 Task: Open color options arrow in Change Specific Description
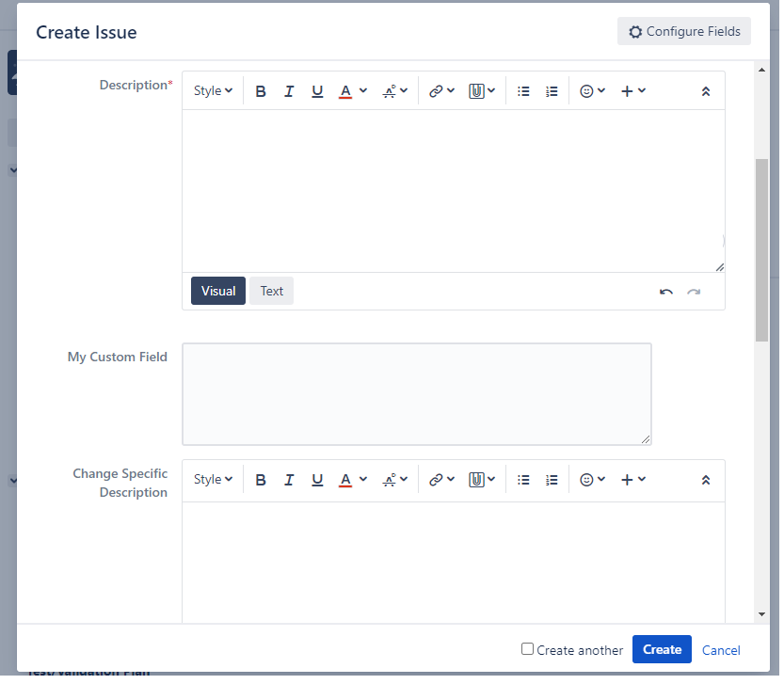[x=363, y=482]
